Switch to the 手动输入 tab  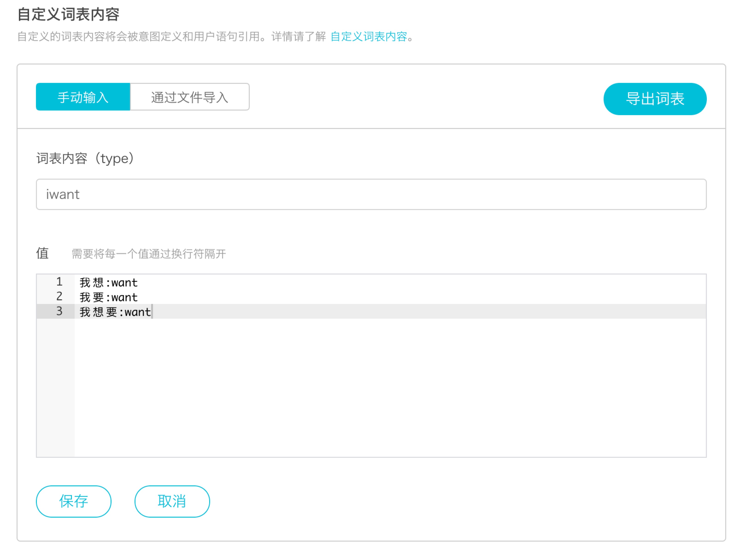[x=83, y=97]
